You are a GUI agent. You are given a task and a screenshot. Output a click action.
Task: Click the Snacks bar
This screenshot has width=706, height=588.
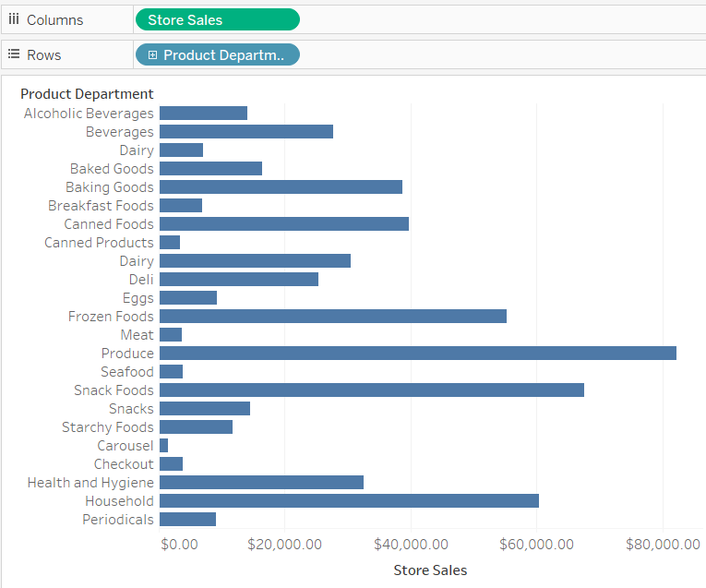[x=205, y=409]
